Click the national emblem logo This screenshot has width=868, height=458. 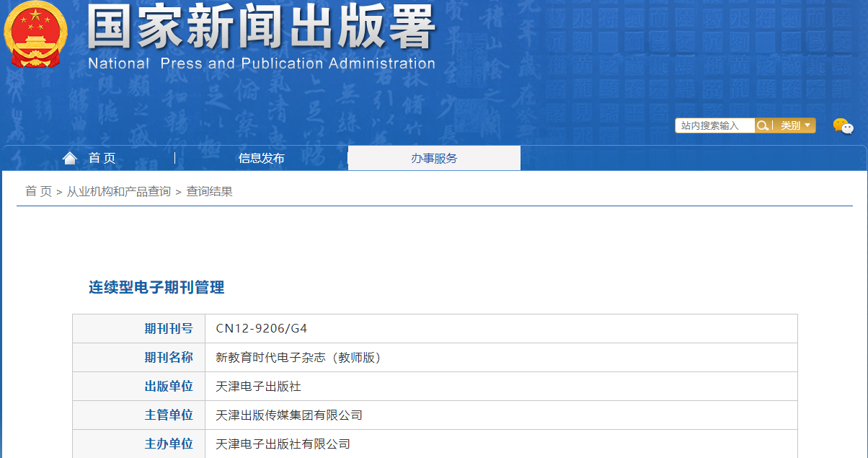coord(35,35)
